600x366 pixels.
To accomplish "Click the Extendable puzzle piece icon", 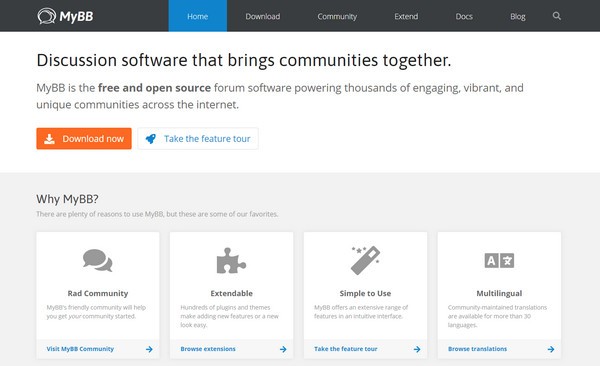I will (x=231, y=261).
